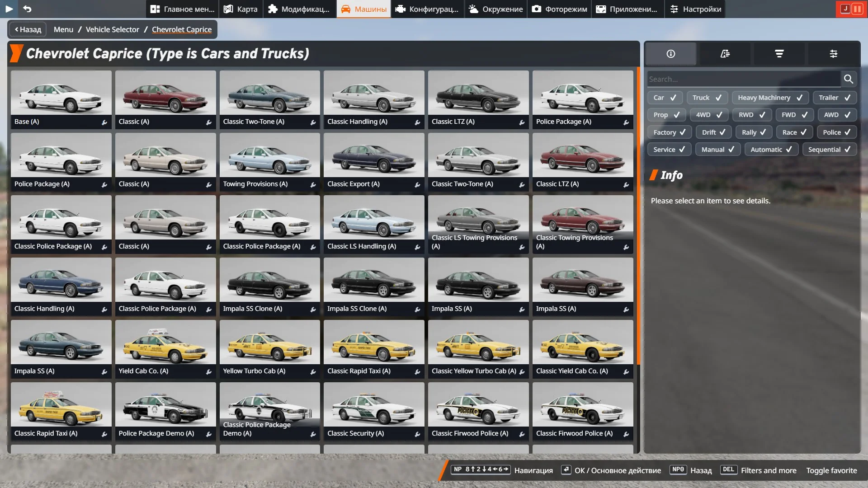Open the Окружение tab
The height and width of the screenshot is (488, 868).
496,9
